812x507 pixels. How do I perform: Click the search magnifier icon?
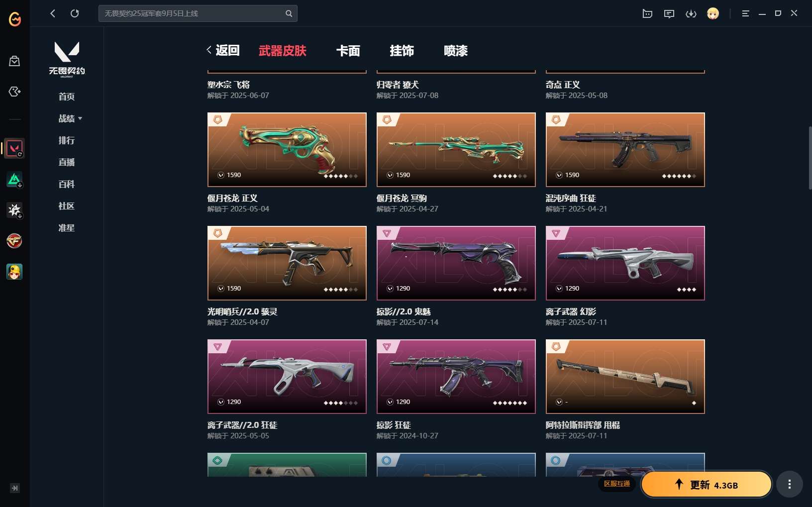pos(289,13)
